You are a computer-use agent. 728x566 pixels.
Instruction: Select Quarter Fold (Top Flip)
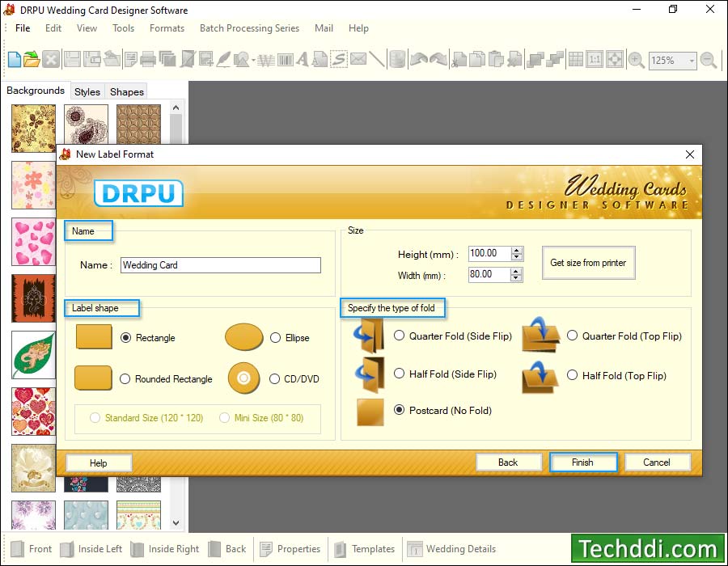pos(572,336)
